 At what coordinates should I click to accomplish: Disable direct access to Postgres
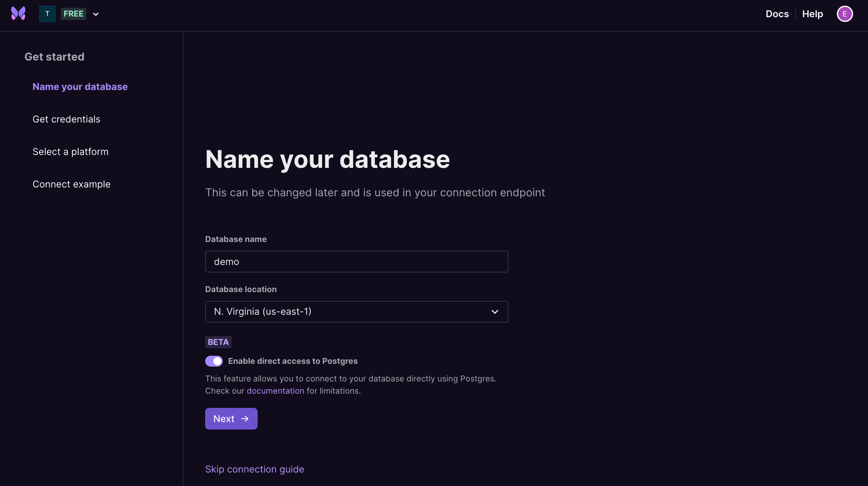pyautogui.click(x=214, y=361)
